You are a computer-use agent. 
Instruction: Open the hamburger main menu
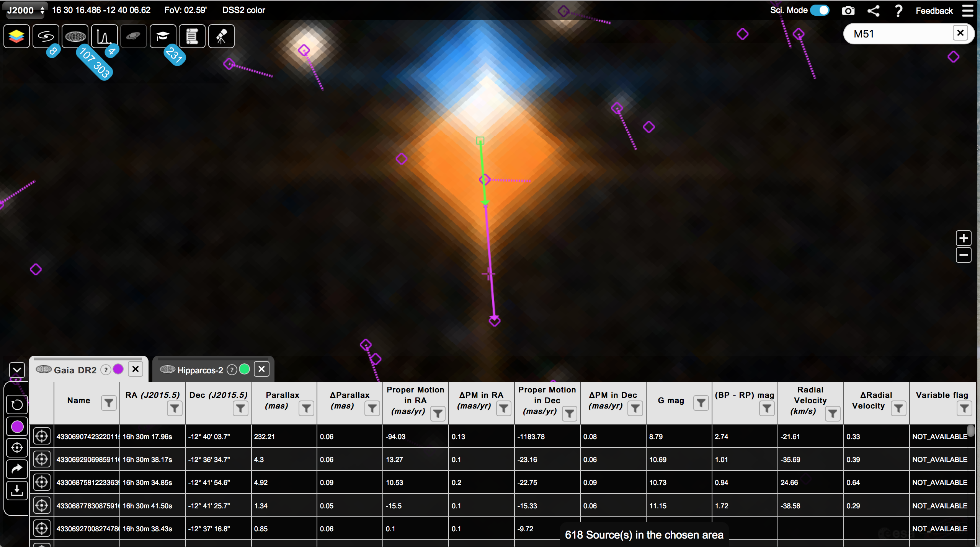pyautogui.click(x=967, y=11)
